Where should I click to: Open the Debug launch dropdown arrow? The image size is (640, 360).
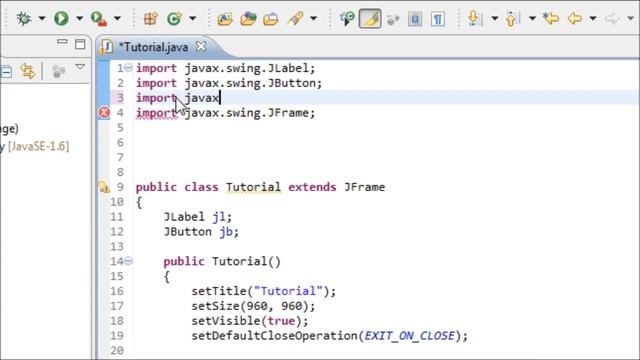[42, 18]
